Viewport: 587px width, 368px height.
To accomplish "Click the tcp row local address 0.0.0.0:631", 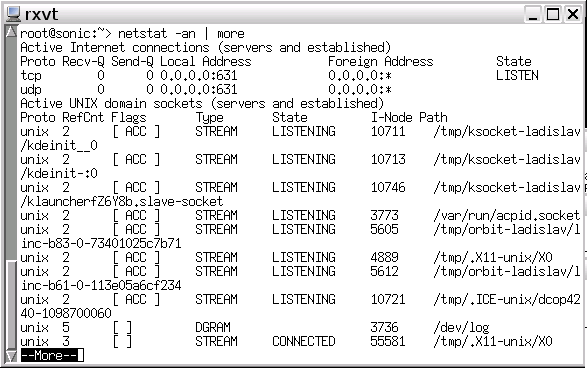I will (x=199, y=76).
